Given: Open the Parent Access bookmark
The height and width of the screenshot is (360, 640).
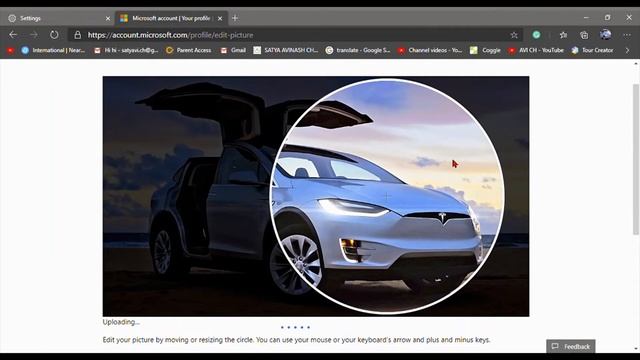Looking at the screenshot, I should click(x=189, y=50).
